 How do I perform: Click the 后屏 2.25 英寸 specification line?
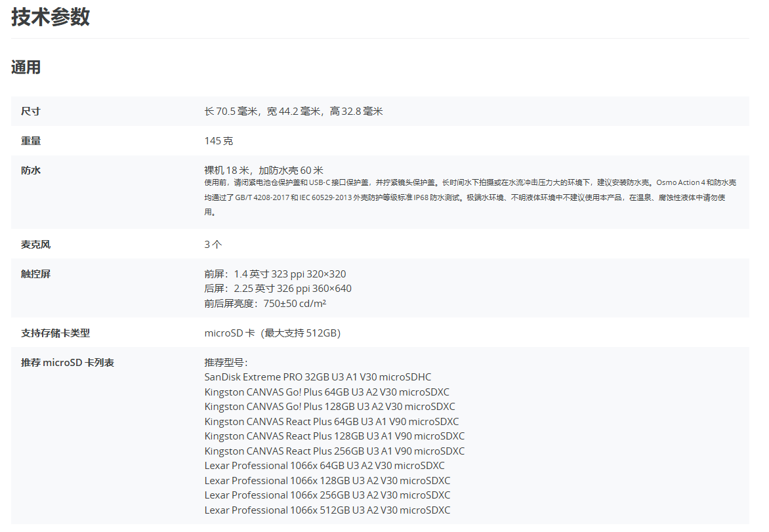coord(278,289)
